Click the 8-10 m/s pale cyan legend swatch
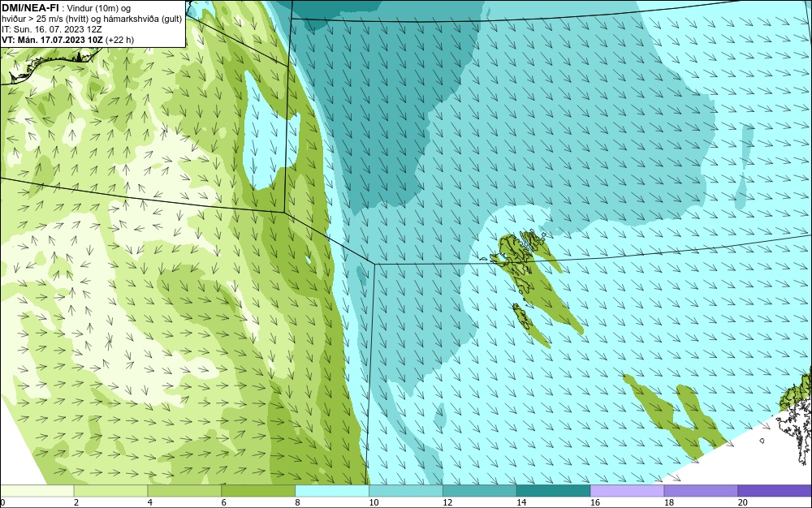 point(332,491)
